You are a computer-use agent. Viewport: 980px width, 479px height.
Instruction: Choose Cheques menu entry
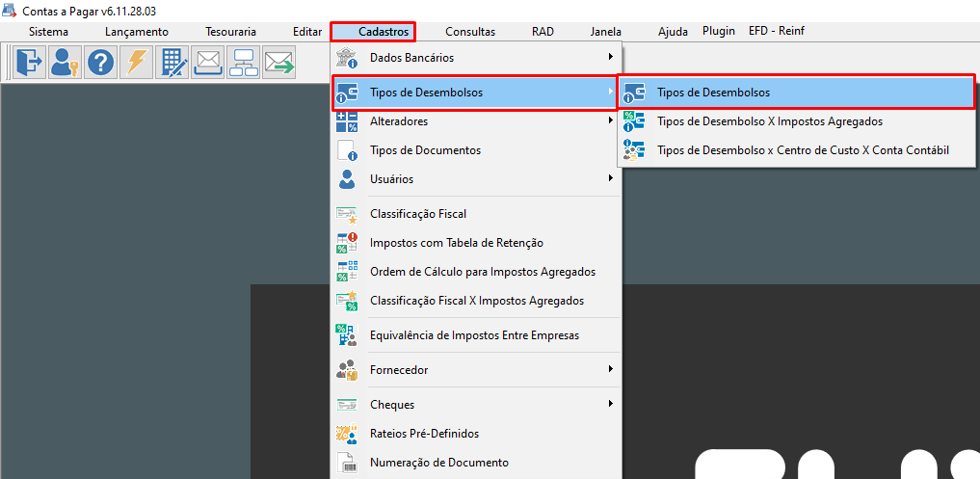[x=476, y=405]
